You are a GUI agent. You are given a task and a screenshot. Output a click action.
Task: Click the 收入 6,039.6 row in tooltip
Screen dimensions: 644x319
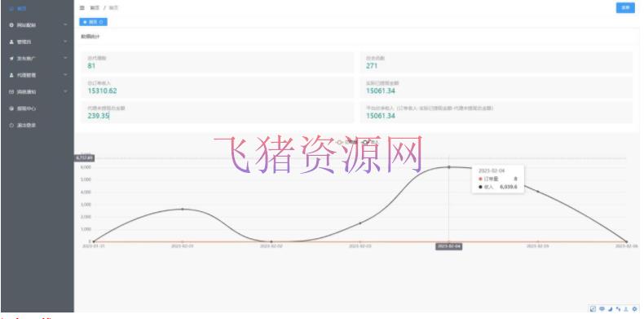click(498, 187)
